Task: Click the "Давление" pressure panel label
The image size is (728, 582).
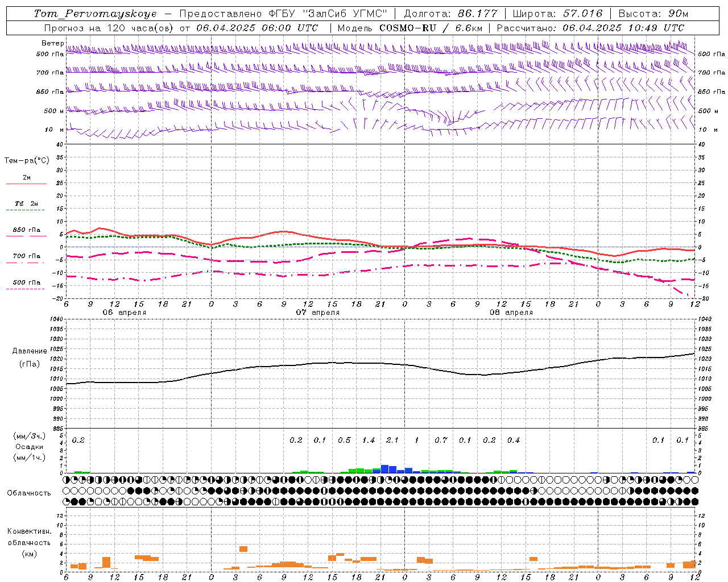Action: click(x=30, y=351)
